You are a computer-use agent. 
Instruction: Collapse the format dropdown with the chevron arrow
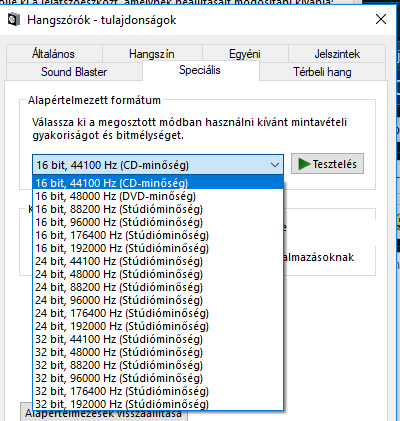tap(275, 165)
